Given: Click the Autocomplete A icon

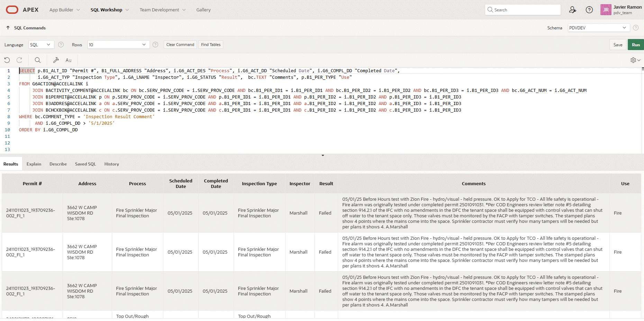Looking at the screenshot, I should point(69,60).
